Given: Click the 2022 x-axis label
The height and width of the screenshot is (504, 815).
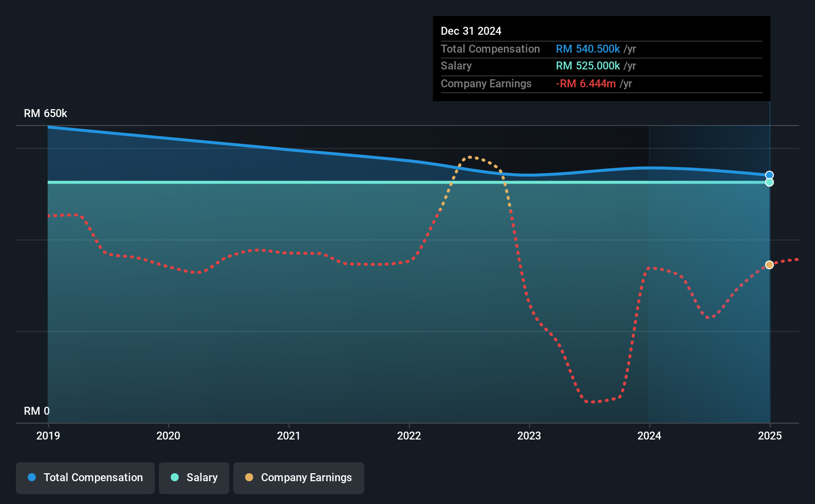Looking at the screenshot, I should tap(409, 436).
